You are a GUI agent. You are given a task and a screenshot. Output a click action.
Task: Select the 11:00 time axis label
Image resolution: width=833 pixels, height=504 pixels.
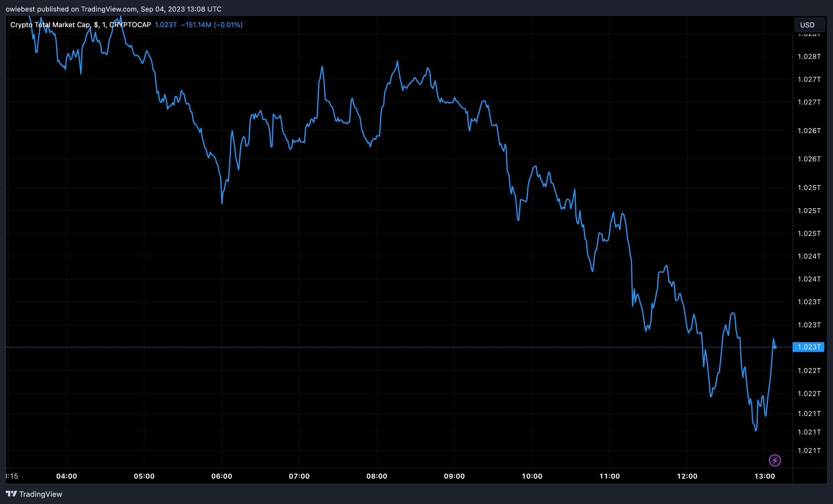(x=609, y=476)
